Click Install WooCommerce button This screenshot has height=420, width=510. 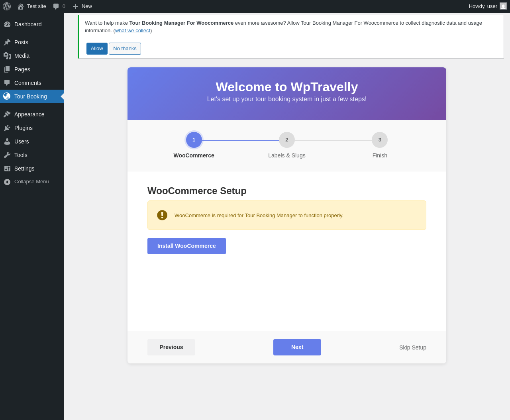click(186, 246)
